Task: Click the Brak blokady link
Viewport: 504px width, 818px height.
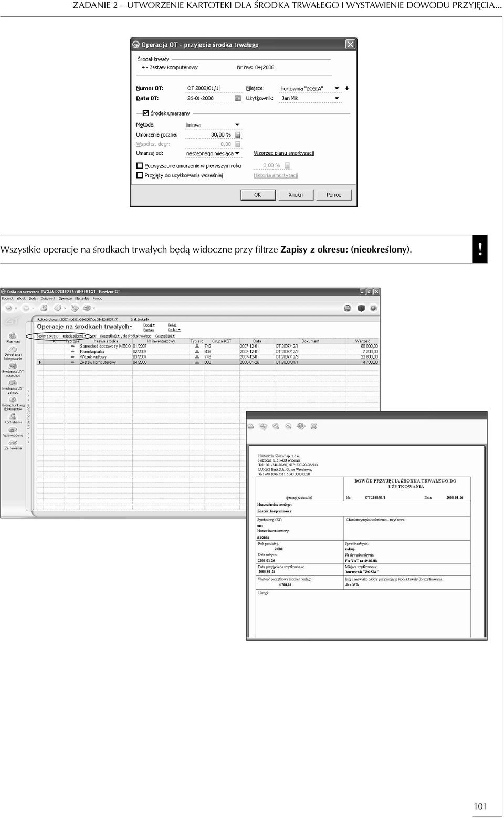Action: (140, 319)
